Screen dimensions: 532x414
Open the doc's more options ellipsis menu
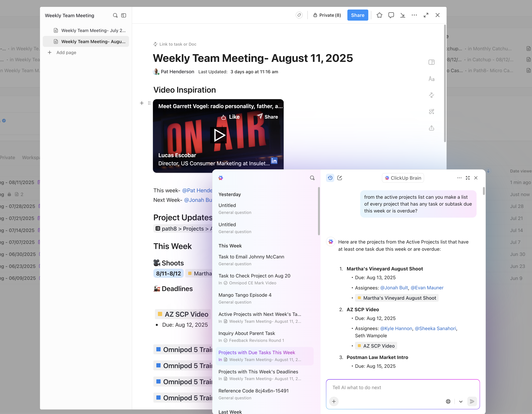(x=414, y=15)
